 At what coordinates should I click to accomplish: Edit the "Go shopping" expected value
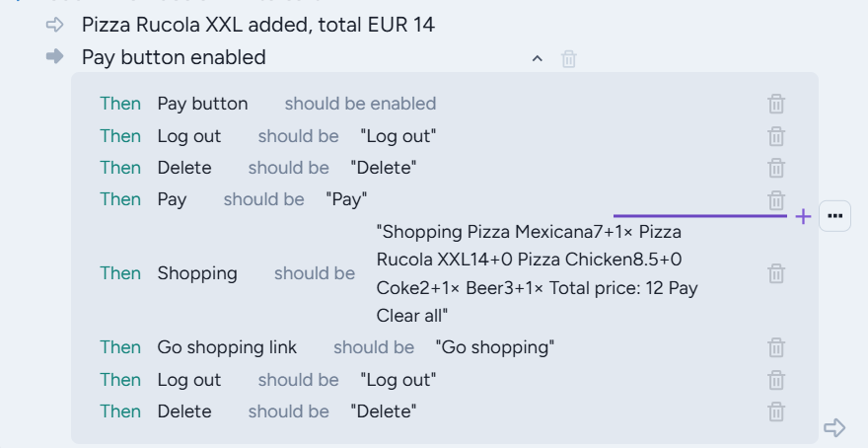click(494, 347)
